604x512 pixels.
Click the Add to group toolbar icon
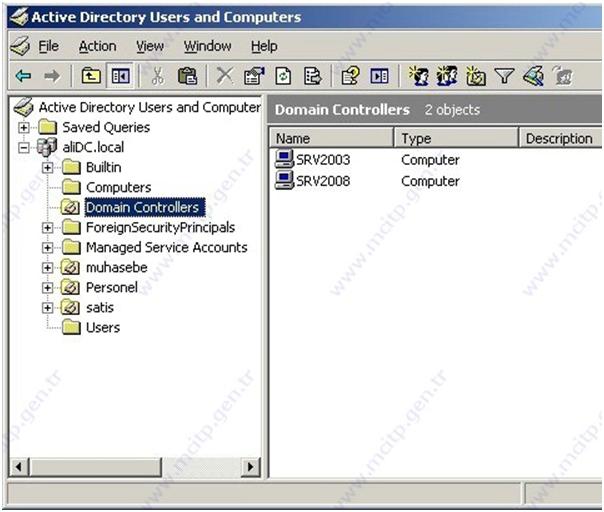click(x=562, y=76)
